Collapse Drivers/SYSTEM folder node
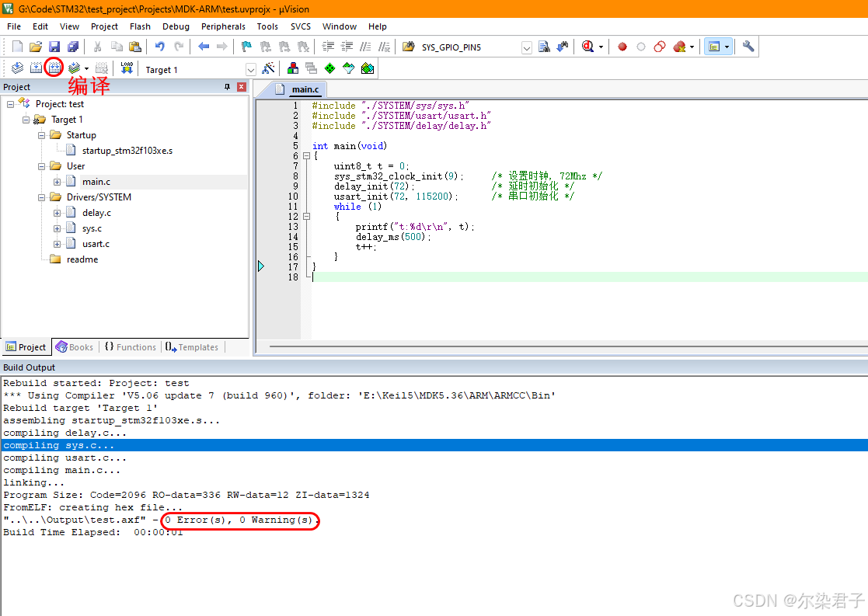This screenshot has height=616, width=868. pos(41,197)
